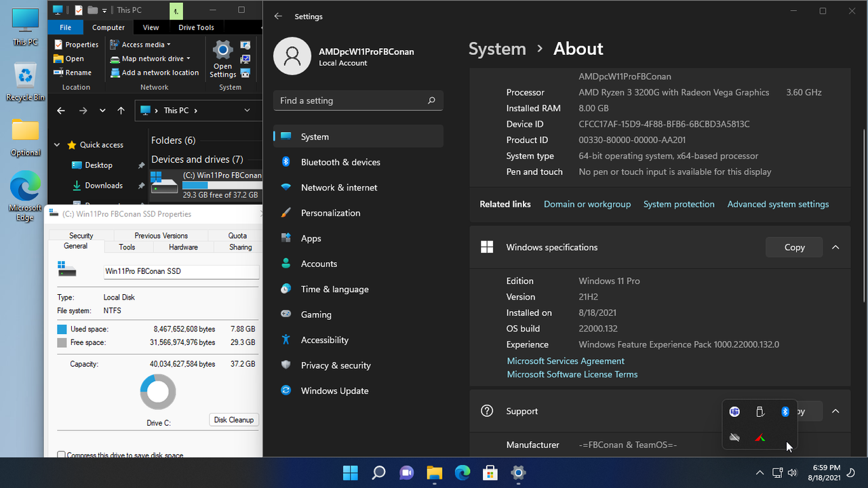
Task: Open Microsoft Store from the taskbar
Action: pyautogui.click(x=490, y=472)
